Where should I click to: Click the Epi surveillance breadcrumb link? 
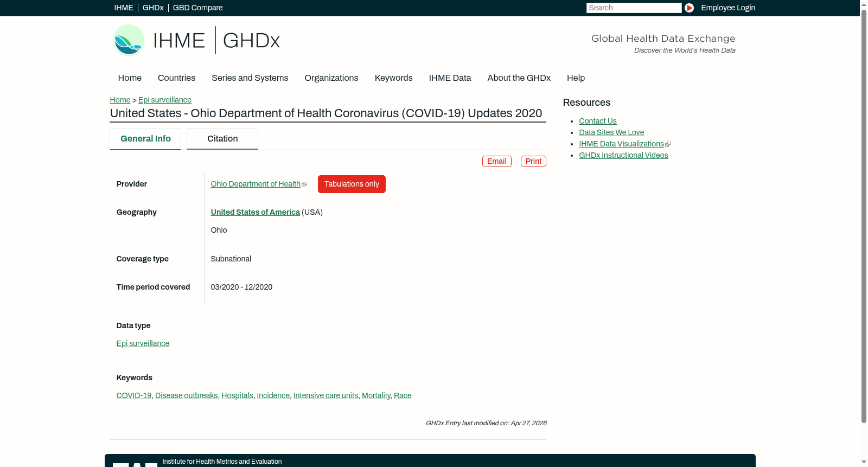pos(165,100)
